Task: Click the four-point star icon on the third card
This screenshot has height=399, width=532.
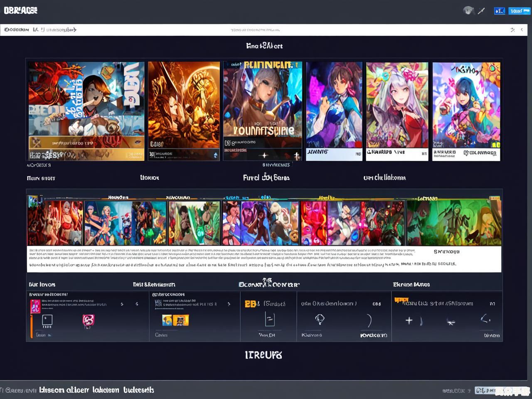Action: [264, 155]
